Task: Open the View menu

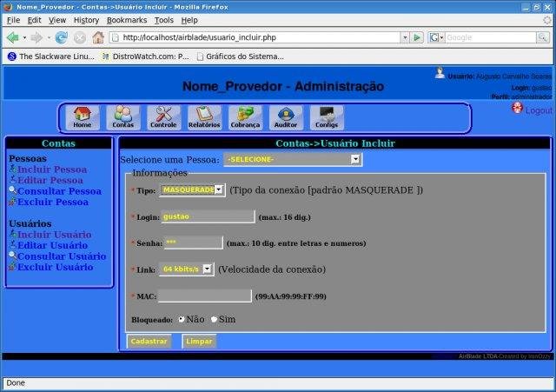Action: coord(57,20)
